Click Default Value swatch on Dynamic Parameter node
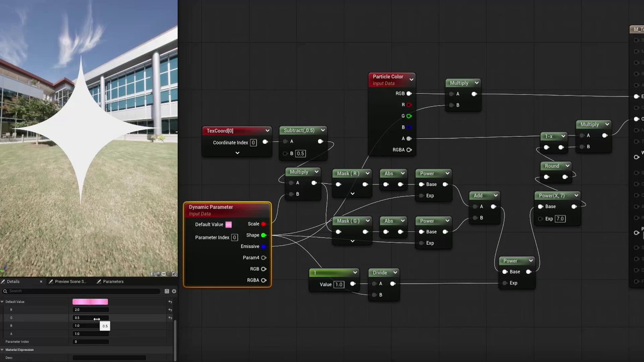This screenshot has width=644, height=362. 229,225
